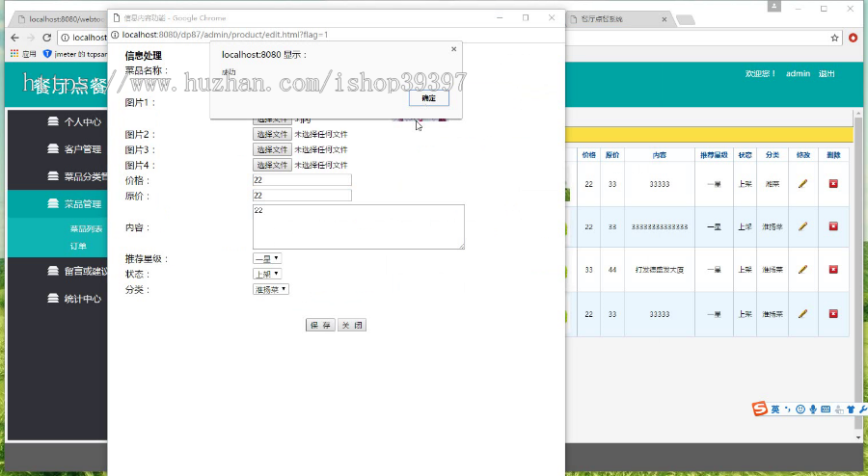The height and width of the screenshot is (476, 868).
Task: Choose a file for 图片2
Action: click(272, 134)
